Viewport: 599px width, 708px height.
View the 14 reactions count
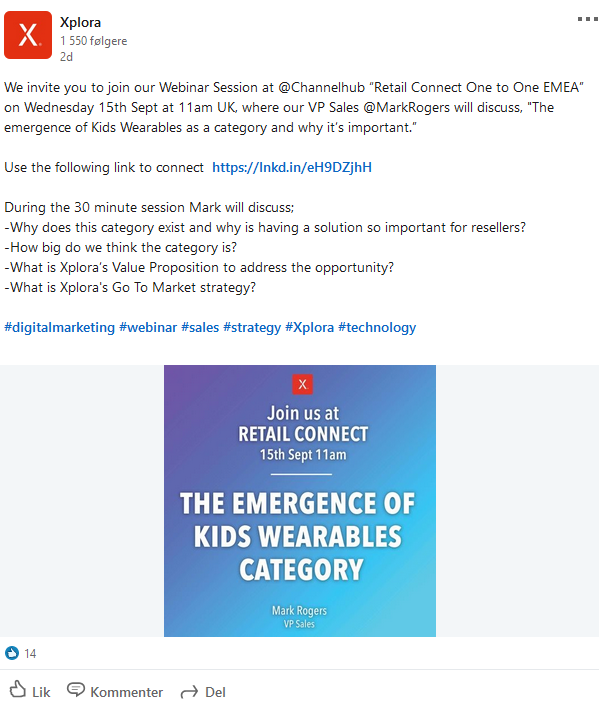[30, 653]
